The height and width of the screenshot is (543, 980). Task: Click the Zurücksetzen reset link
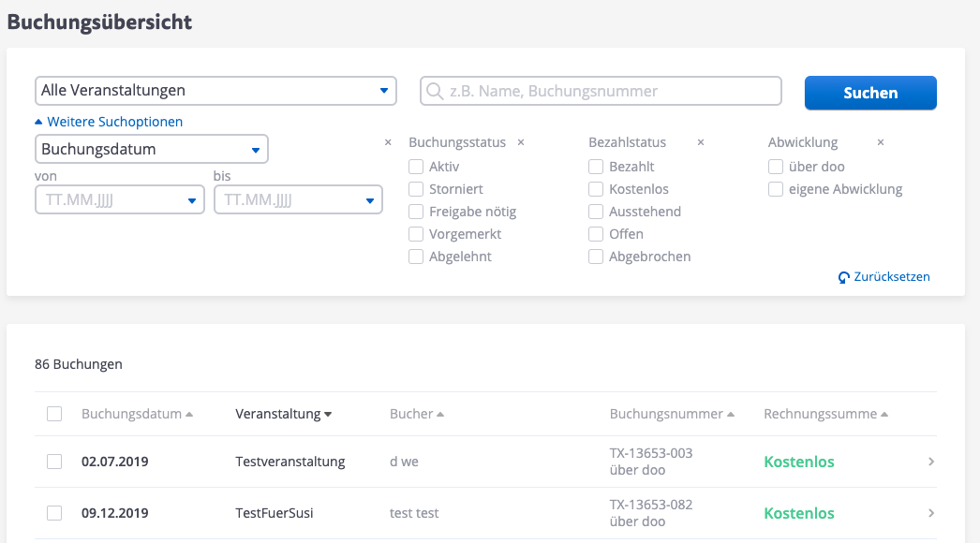click(x=883, y=277)
